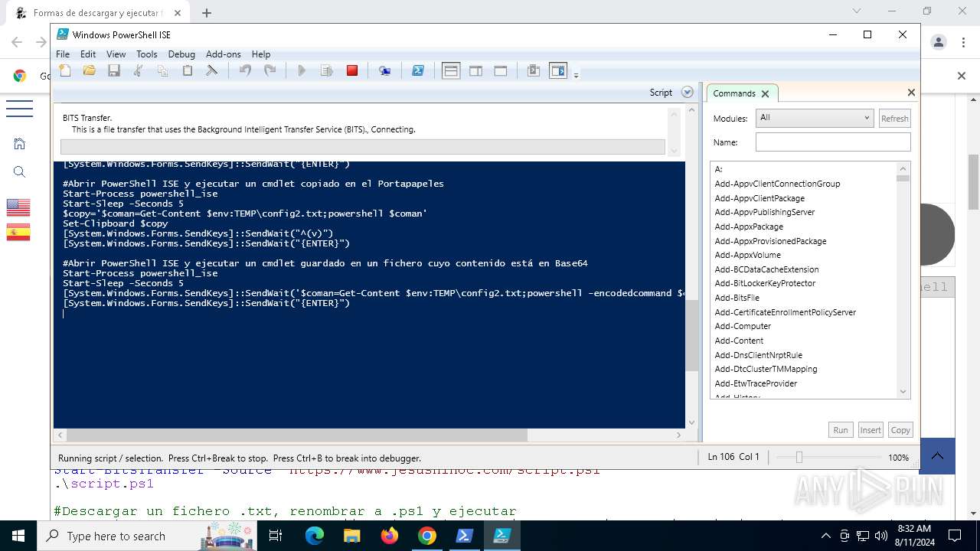Screen dimensions: 980x551
Task: Close the Commands tab
Action: tap(765, 94)
